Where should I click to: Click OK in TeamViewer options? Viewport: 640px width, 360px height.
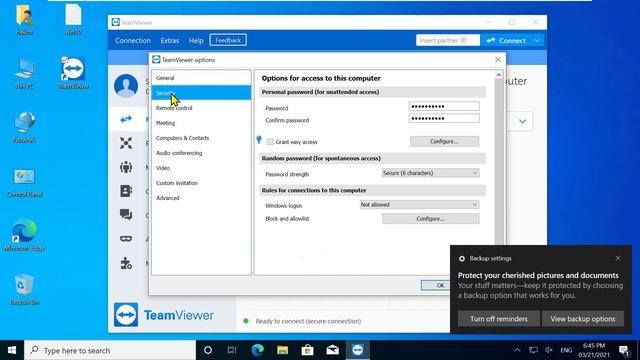436,285
